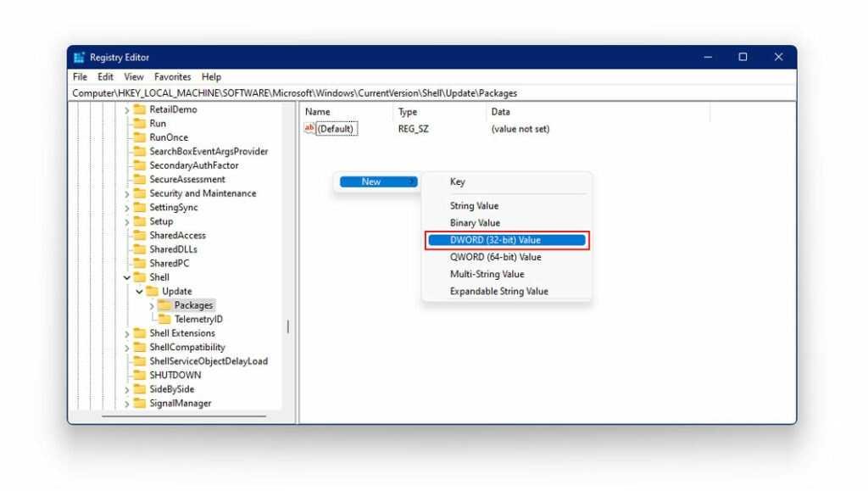Expand the Security and Maintenance node
The image size is (868, 491).
(x=127, y=193)
